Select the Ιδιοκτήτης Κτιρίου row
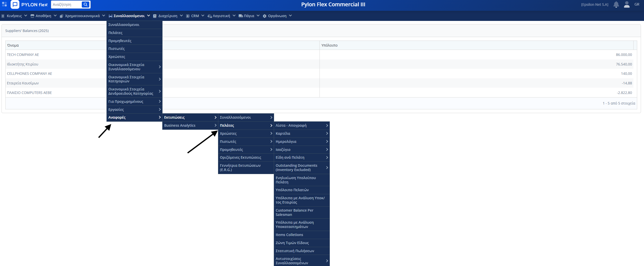644x266 pixels. click(x=319, y=64)
